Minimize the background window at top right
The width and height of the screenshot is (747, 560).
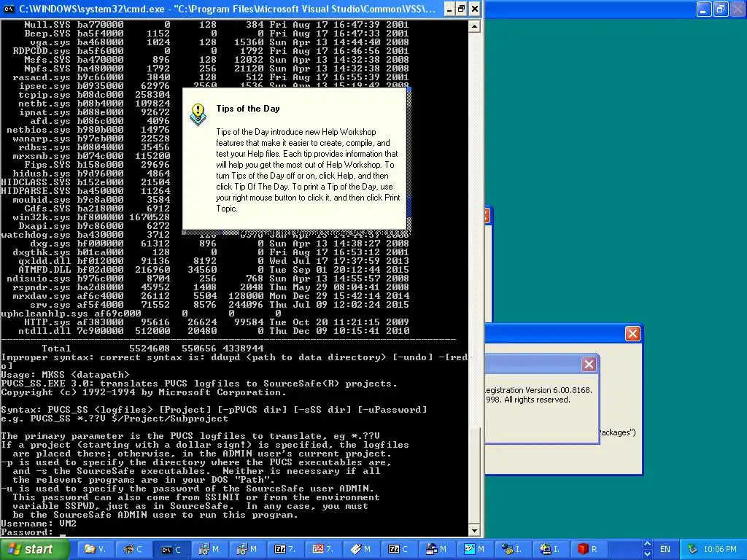[704, 9]
